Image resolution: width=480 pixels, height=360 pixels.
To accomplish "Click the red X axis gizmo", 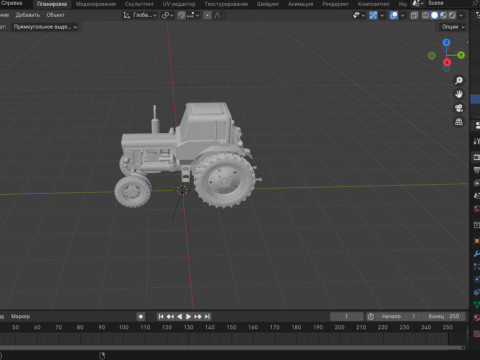I will coord(447,62).
